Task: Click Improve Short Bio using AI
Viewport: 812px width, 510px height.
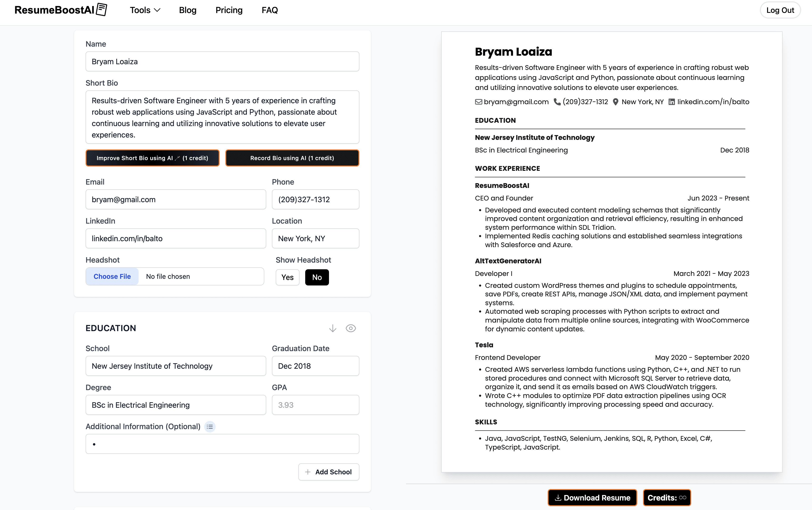Action: click(x=152, y=157)
